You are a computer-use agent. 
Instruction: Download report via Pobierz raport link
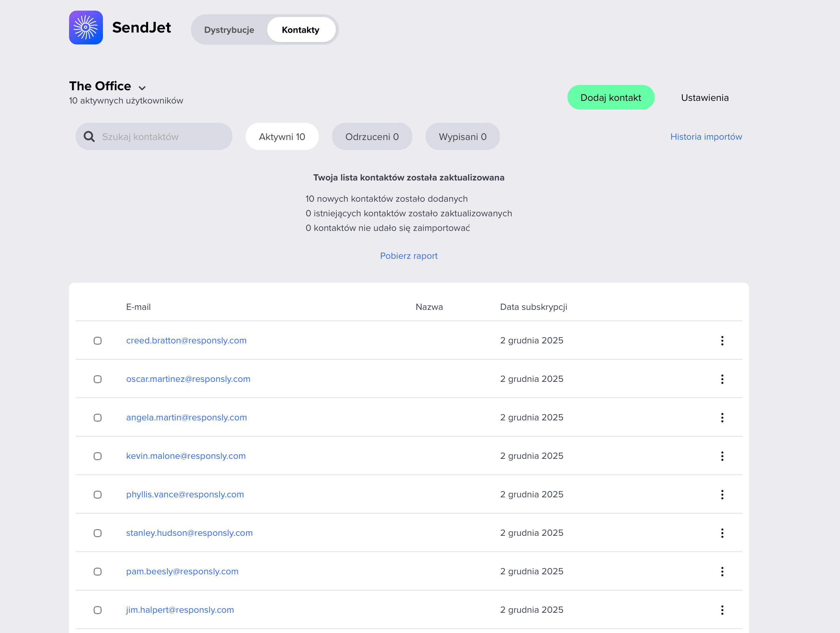click(x=408, y=256)
